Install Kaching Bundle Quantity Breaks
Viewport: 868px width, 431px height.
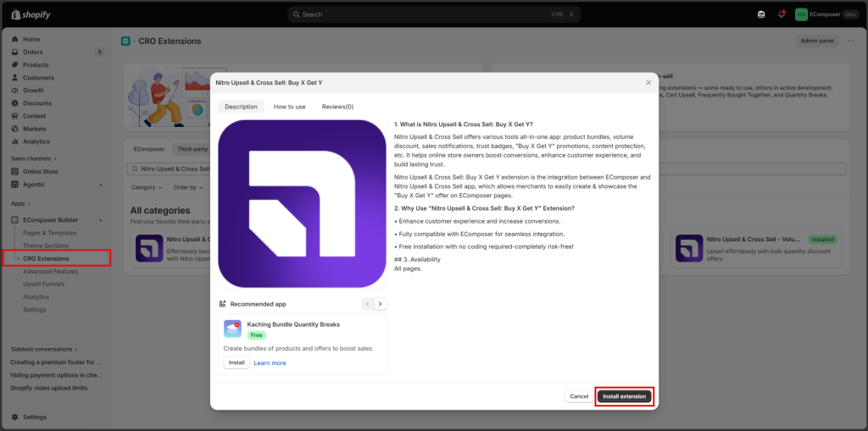[x=236, y=362]
